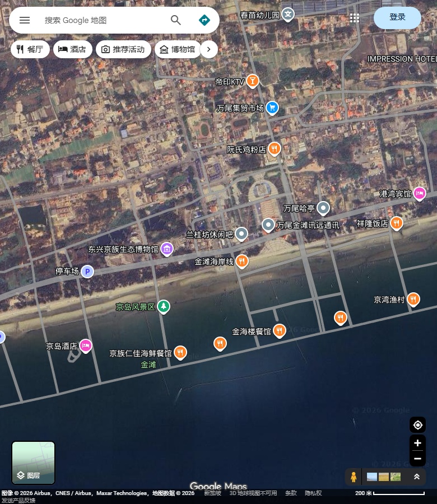Image resolution: width=437 pixels, height=504 pixels.
Task: Click the 京湾渔村 restaurant pin
Action: (413, 300)
